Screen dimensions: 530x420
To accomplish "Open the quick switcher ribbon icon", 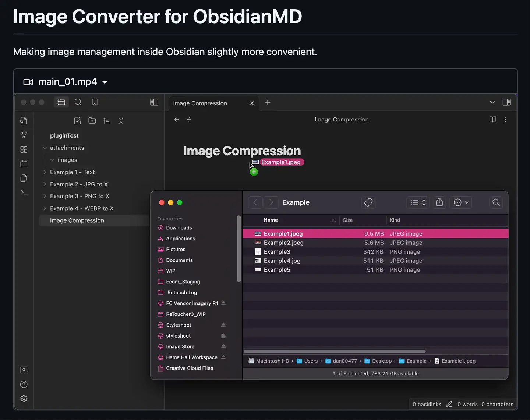I will pyautogui.click(x=24, y=120).
